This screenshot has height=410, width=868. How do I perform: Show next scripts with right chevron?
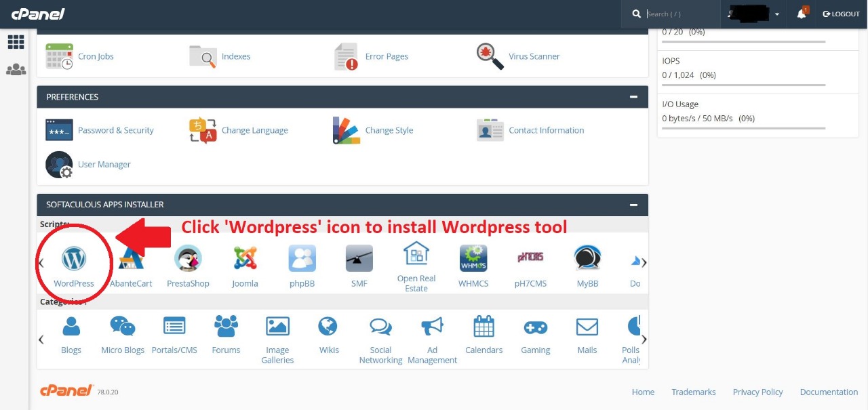pos(644,263)
